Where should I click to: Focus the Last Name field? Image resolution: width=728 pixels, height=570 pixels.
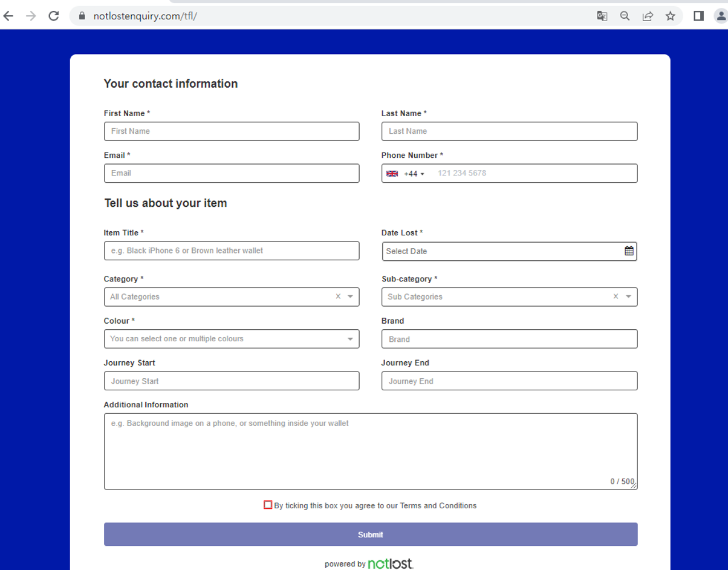(509, 131)
